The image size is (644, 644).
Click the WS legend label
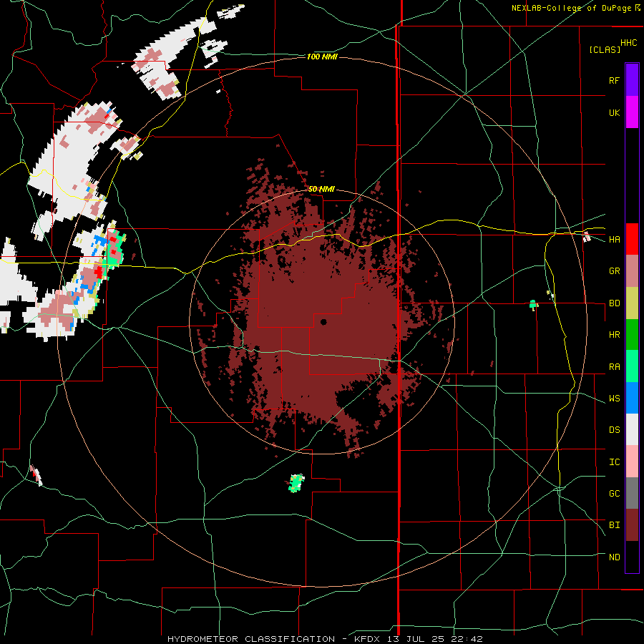[614, 398]
